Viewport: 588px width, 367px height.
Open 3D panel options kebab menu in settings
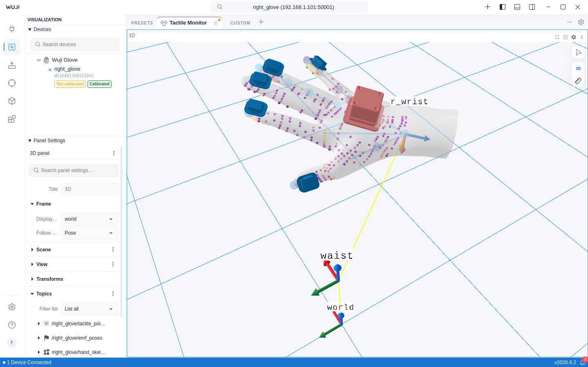pyautogui.click(x=114, y=153)
